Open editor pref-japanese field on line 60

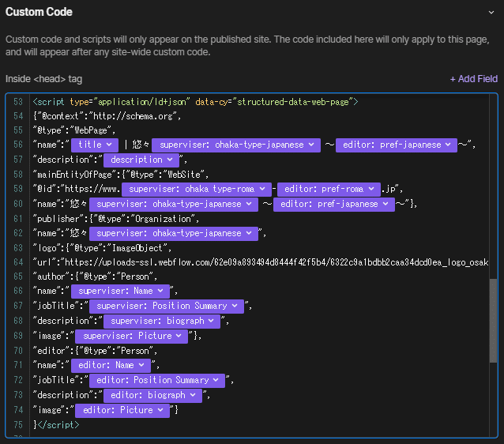point(334,204)
